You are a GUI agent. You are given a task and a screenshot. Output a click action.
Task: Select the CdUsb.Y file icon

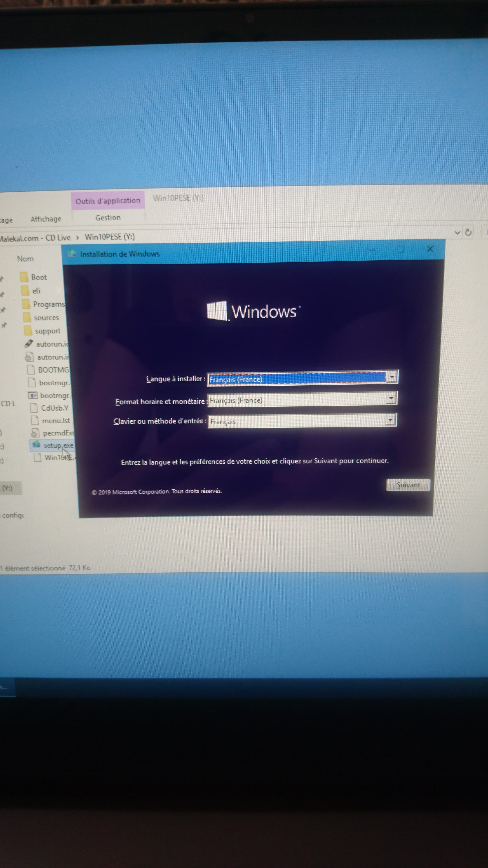(x=34, y=408)
